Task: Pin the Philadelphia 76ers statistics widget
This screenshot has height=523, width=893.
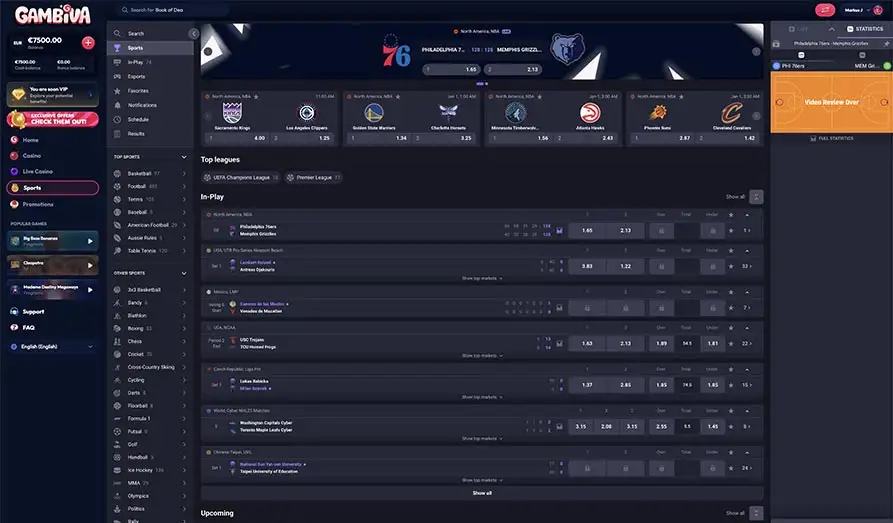Action: pyautogui.click(x=886, y=44)
